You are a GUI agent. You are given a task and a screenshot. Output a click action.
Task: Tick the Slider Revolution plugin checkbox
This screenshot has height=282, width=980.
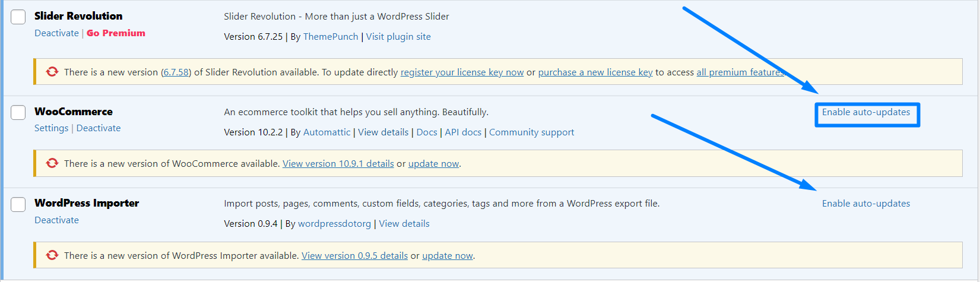pyautogui.click(x=18, y=17)
